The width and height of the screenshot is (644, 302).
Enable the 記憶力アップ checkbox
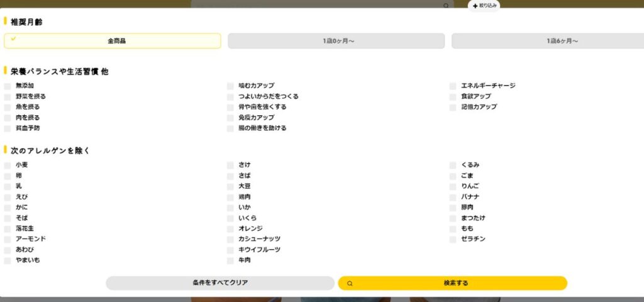pyautogui.click(x=453, y=108)
